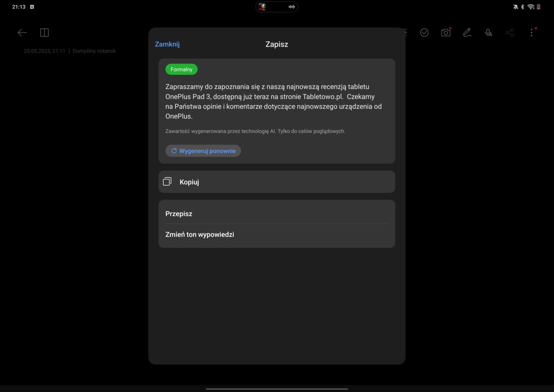Tap the 21:13 clock in status bar
Screen dimensions: 554x392
(x=19, y=7)
